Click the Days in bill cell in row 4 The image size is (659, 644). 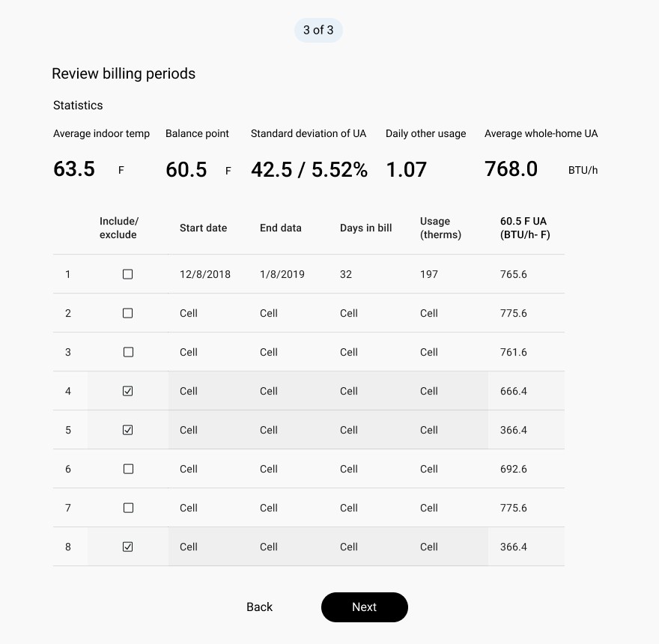click(349, 391)
